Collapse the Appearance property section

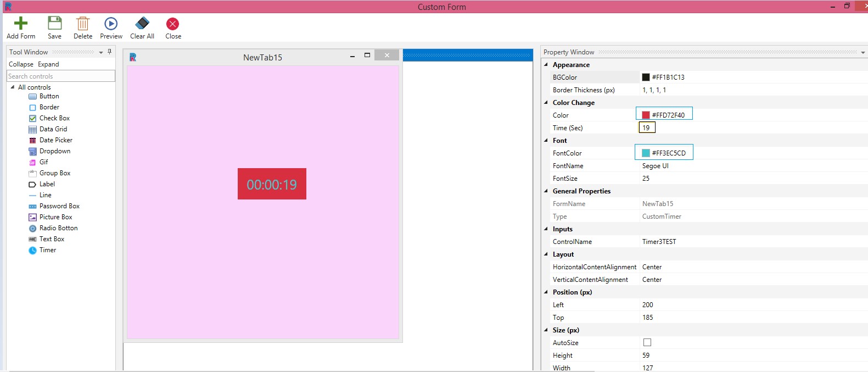546,65
